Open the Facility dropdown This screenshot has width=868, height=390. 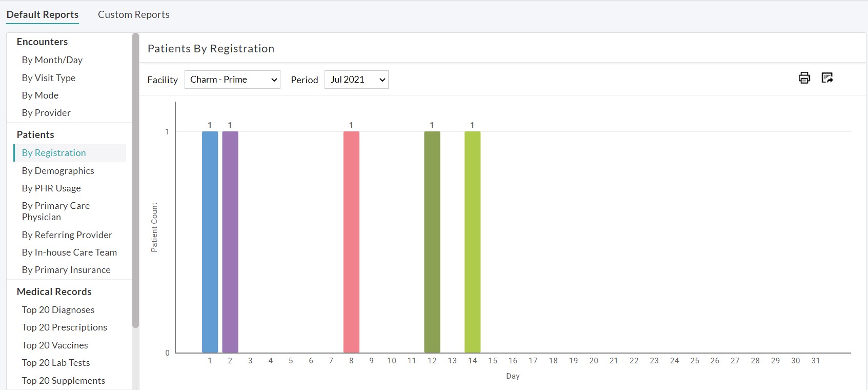click(232, 80)
